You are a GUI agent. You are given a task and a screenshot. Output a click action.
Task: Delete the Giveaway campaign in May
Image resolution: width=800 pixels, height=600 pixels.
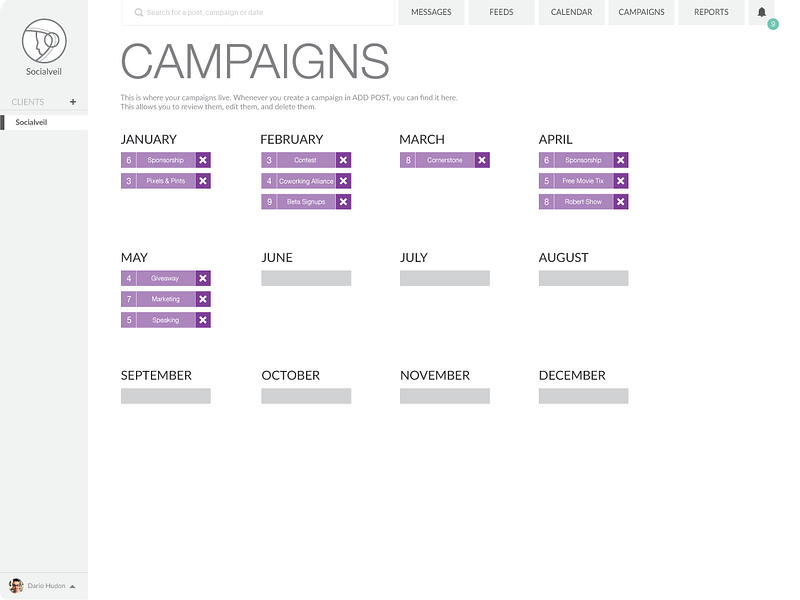202,278
